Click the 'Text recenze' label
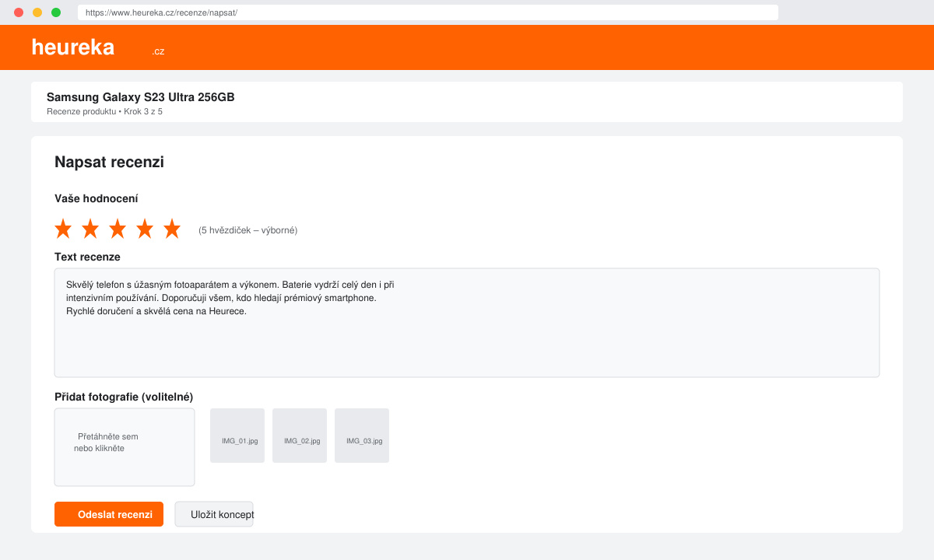Viewport: 934px width, 560px height. (x=87, y=257)
